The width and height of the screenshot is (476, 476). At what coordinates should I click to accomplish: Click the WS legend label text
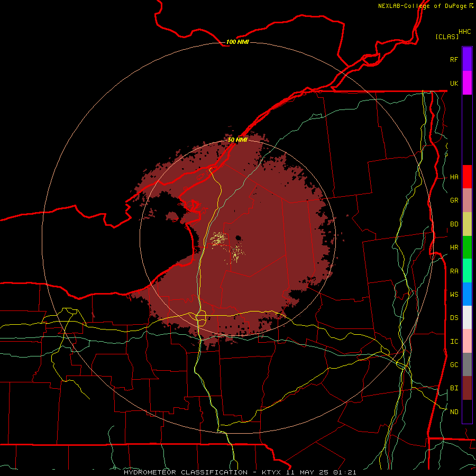454,295
